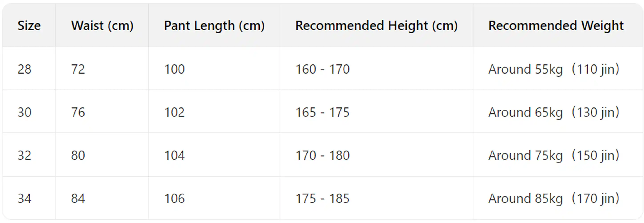Click the size 32 cell
Image resolution: width=644 pixels, height=223 pixels.
point(24,155)
